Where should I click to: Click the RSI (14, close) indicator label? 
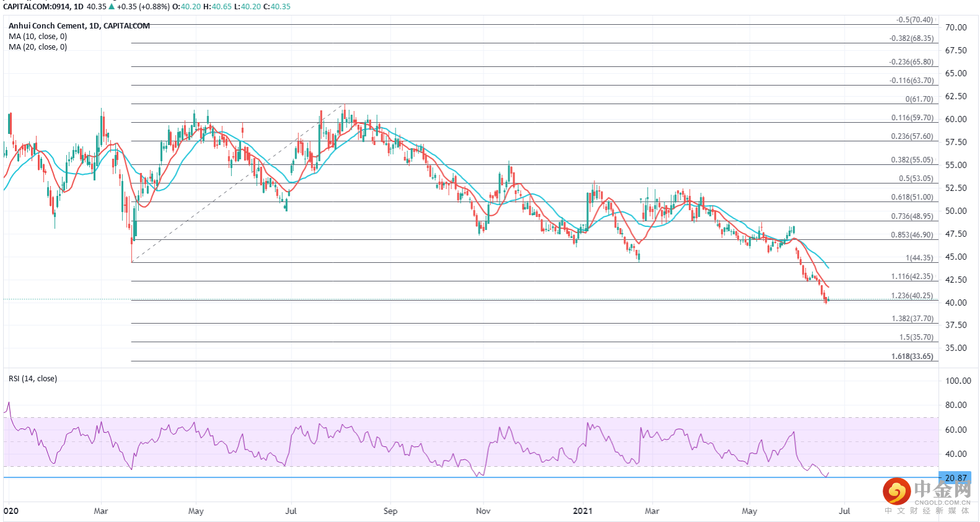pyautogui.click(x=33, y=379)
